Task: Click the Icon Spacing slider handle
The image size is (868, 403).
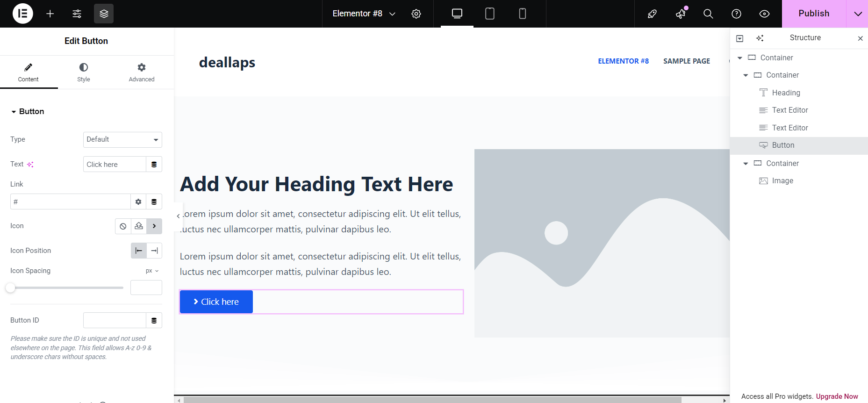Action: click(10, 288)
